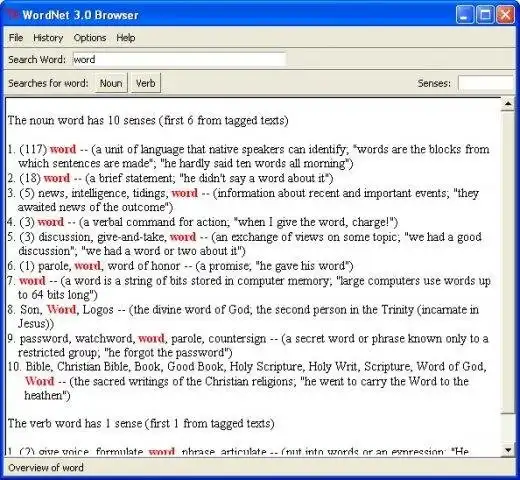Screen dimensions: 520x480
Task: Maximize the WordNet Browser window
Action: tap(485, 15)
